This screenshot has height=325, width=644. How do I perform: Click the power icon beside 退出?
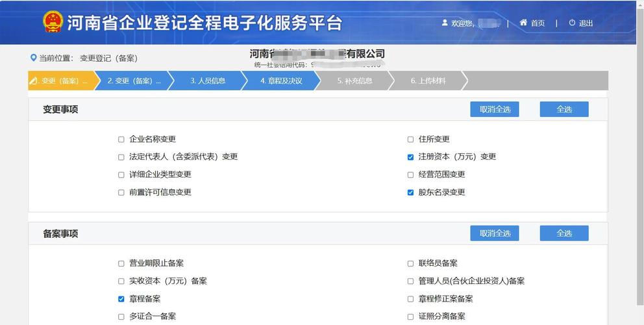[572, 23]
